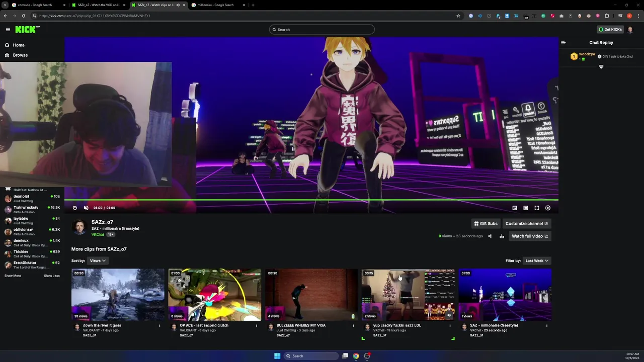Screen dimensions: 644x362
Task: Open the taskbar clock and date
Action: (x=632, y=356)
